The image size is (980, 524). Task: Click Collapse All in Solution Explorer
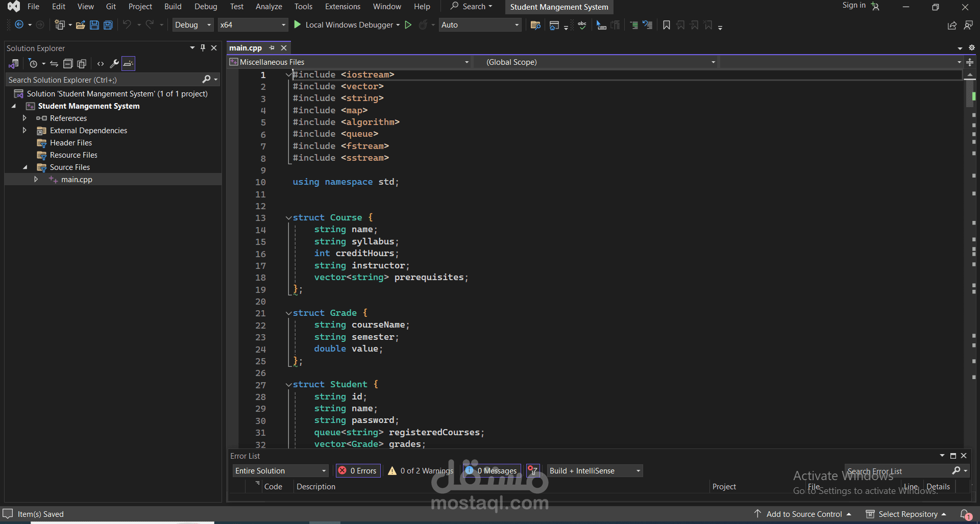click(x=68, y=64)
